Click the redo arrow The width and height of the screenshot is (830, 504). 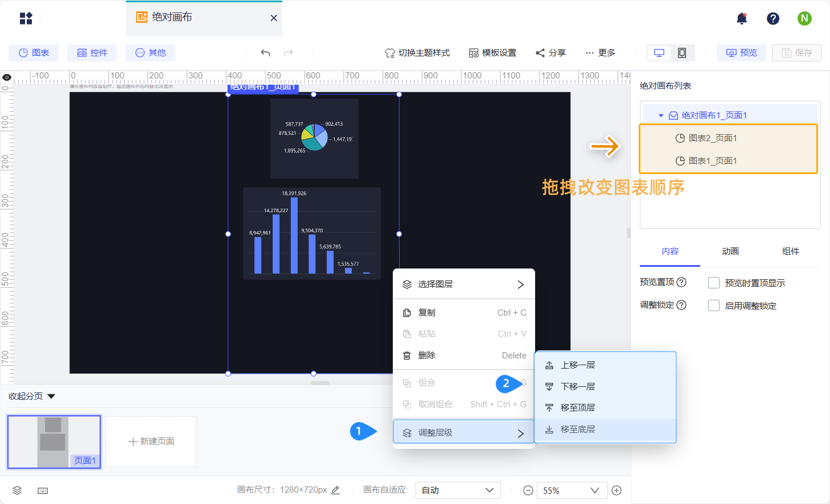pos(289,53)
